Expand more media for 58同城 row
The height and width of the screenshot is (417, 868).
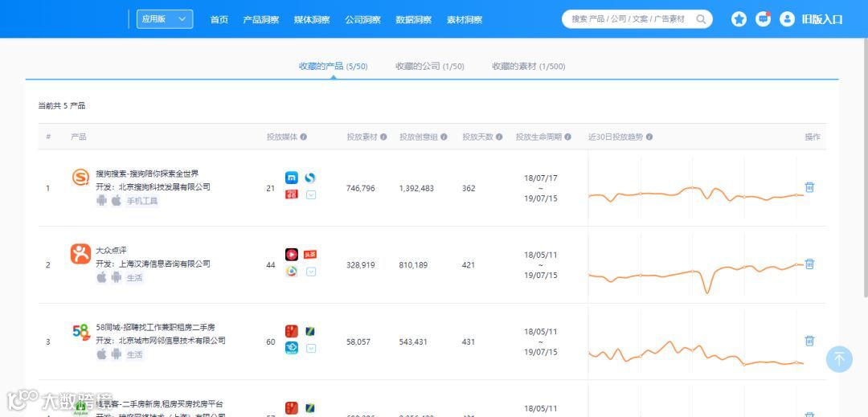coord(311,349)
